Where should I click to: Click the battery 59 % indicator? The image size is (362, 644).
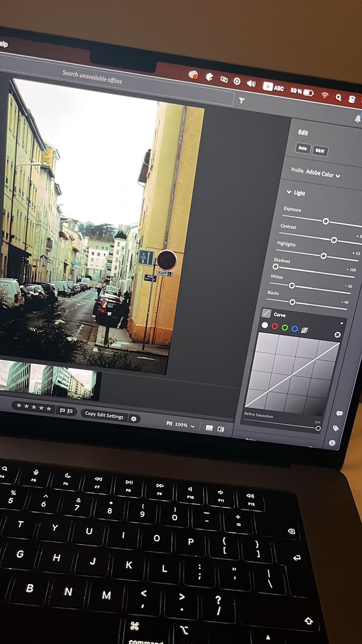[302, 91]
